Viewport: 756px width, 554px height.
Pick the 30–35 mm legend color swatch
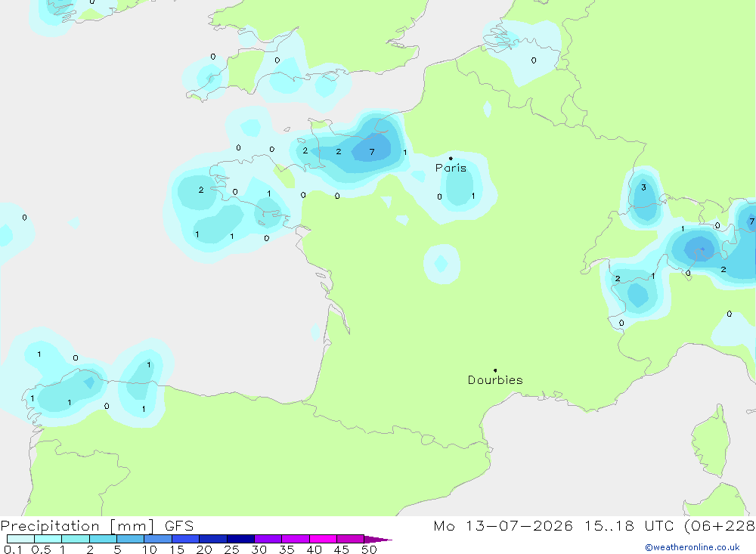[268, 539]
